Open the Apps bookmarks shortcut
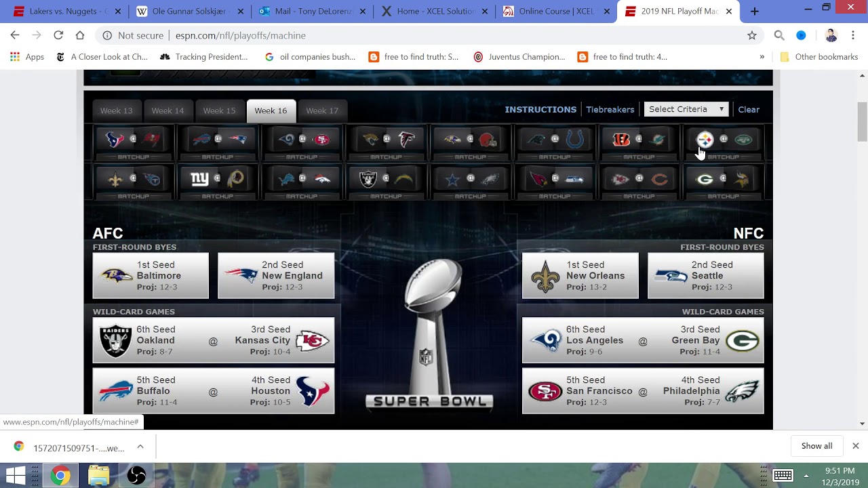 pos(27,57)
